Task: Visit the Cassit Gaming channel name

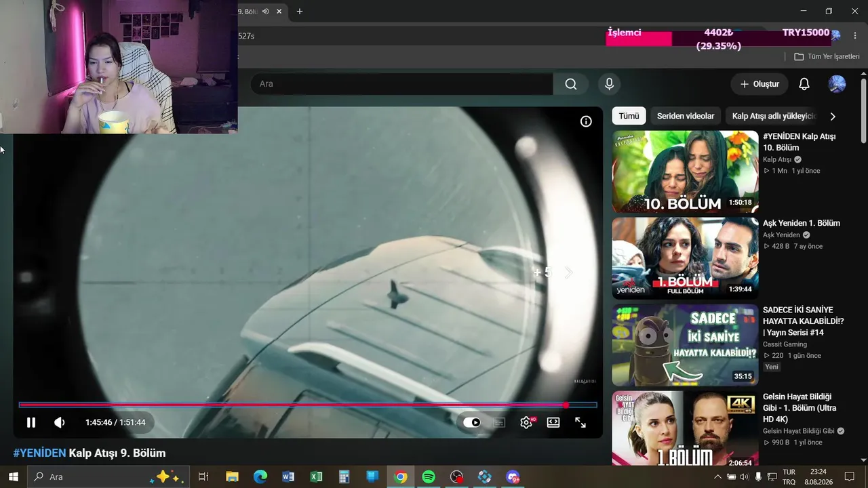Action: click(785, 344)
